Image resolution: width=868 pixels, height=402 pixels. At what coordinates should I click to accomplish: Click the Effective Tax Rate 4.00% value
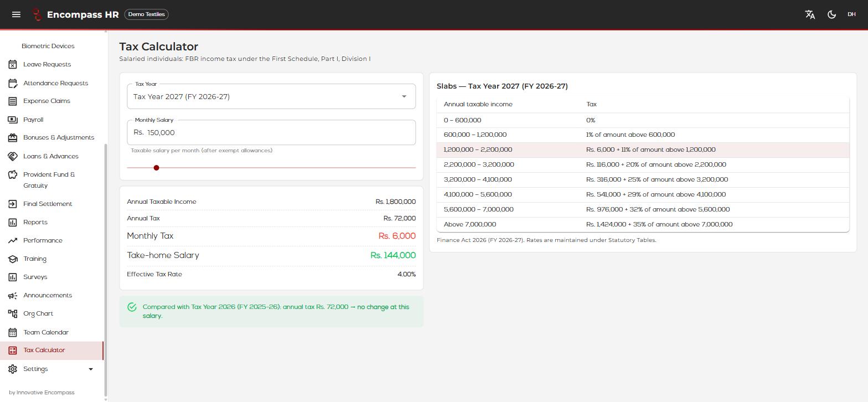(406, 275)
